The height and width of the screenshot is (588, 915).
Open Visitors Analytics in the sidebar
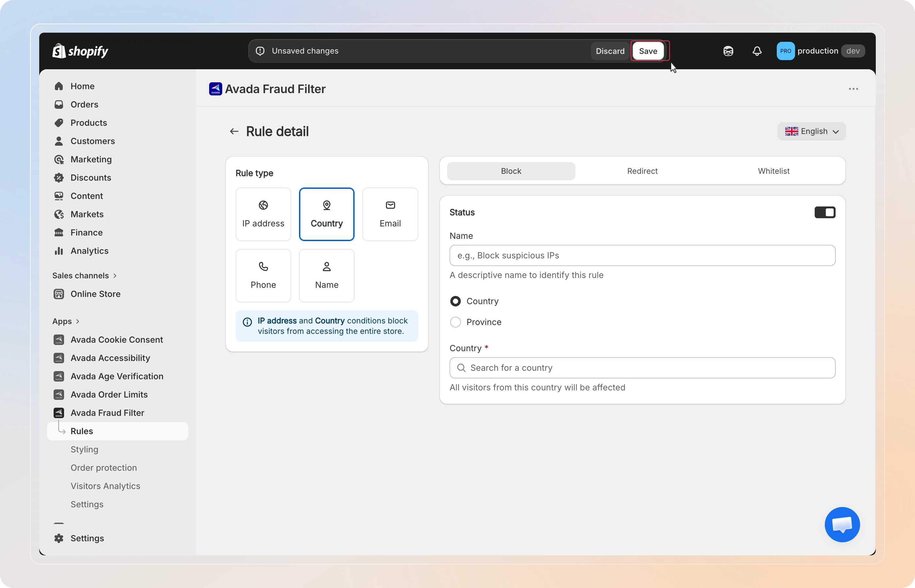coord(106,486)
